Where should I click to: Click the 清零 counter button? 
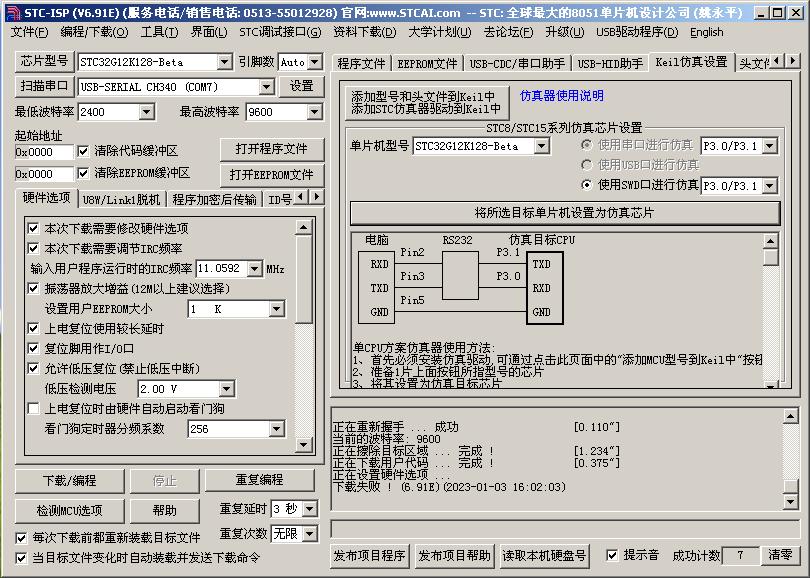(780, 555)
